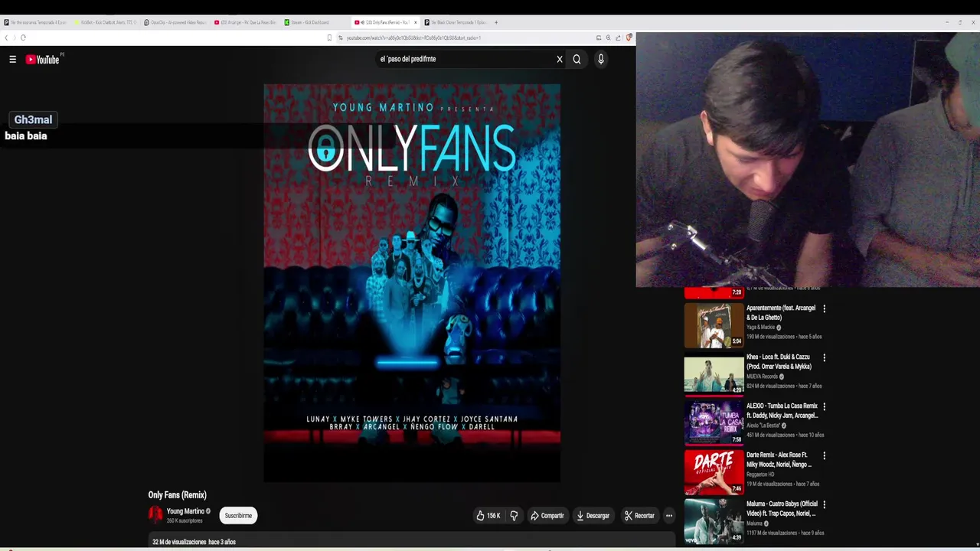980x551 pixels.
Task: Click the '260 K suscriptores' subscriber count
Action: point(184,521)
